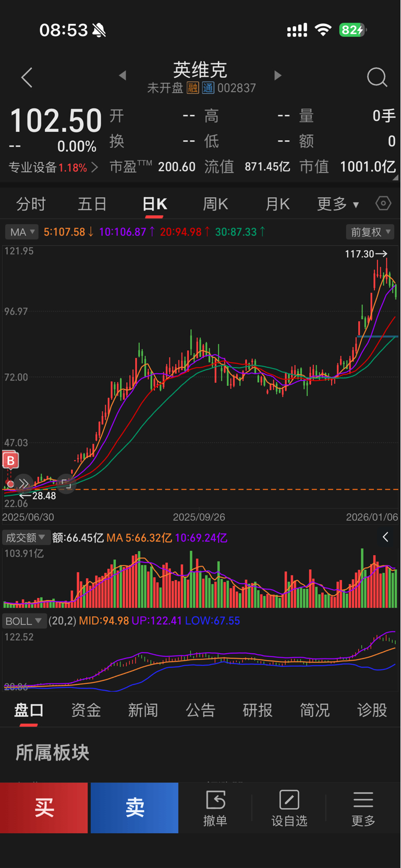
Task: Open chart settings hexagon icon
Action: [x=383, y=203]
